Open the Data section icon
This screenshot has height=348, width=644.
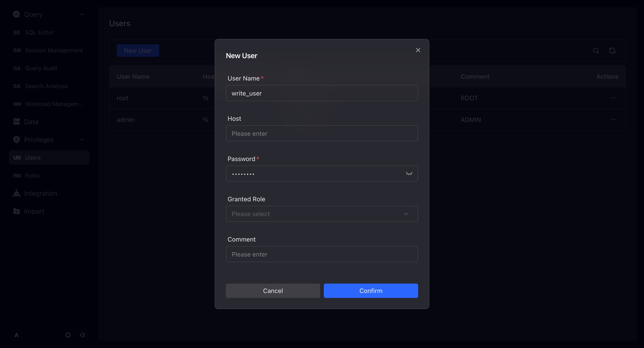17,122
